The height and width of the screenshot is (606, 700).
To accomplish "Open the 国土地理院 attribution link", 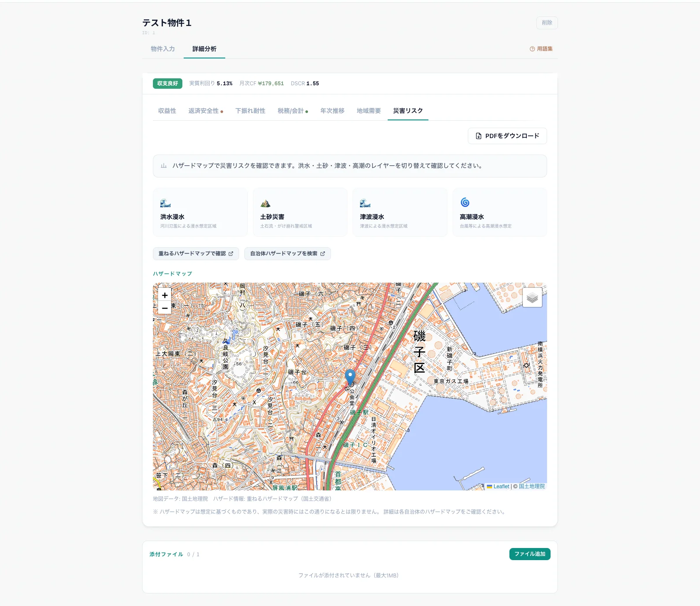I will point(531,487).
